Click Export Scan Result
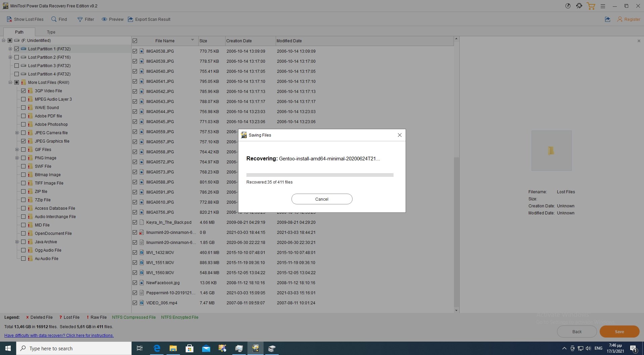The width and height of the screenshot is (644, 355). (x=149, y=19)
